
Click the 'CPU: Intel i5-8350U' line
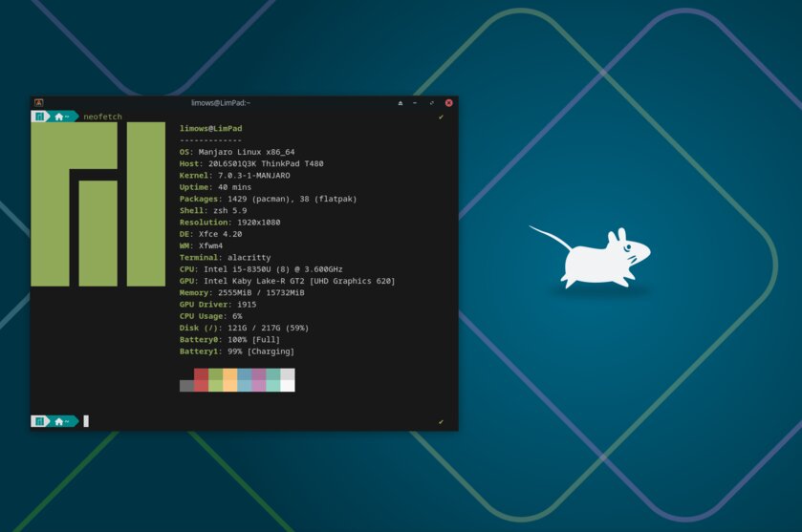pos(261,269)
